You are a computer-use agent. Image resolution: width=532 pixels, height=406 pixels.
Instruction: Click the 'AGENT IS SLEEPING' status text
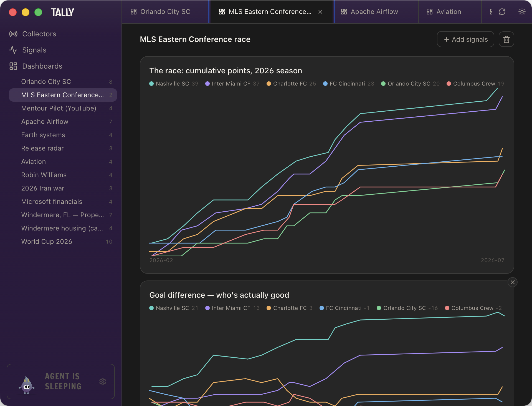63,382
